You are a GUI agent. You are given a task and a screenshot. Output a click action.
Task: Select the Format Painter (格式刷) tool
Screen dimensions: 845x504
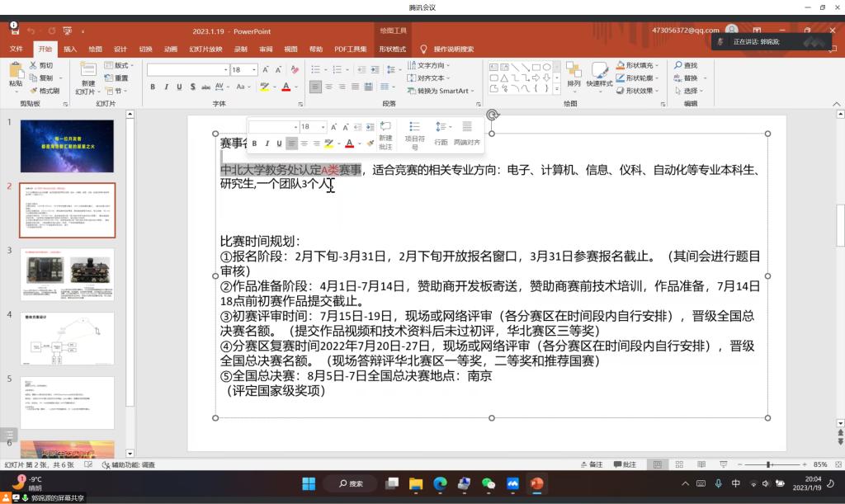click(45, 91)
